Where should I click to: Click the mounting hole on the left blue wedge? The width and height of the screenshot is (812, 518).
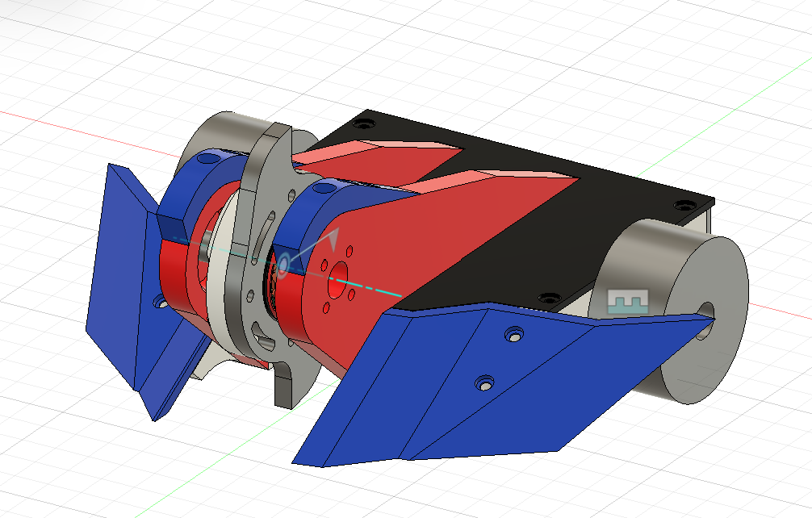[161, 301]
